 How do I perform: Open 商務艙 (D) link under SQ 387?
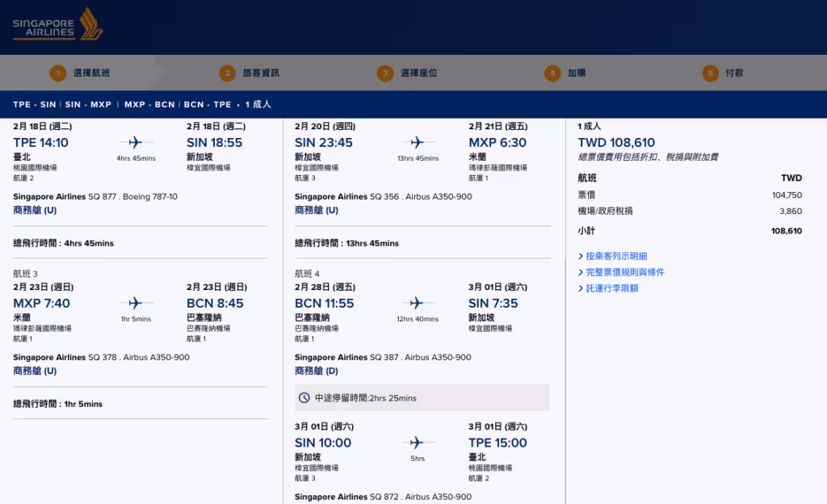point(317,371)
